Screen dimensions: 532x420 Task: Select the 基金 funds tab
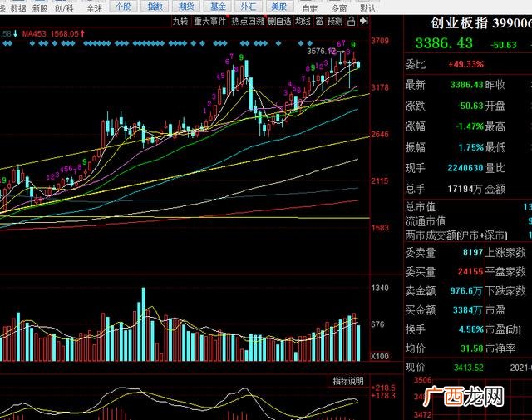click(218, 6)
